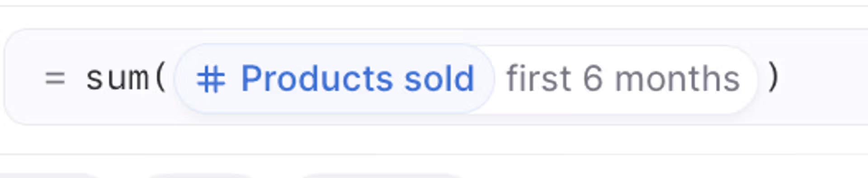Select the leftmost partially visible pill below formula
868x178 pixels.
coord(47,176)
